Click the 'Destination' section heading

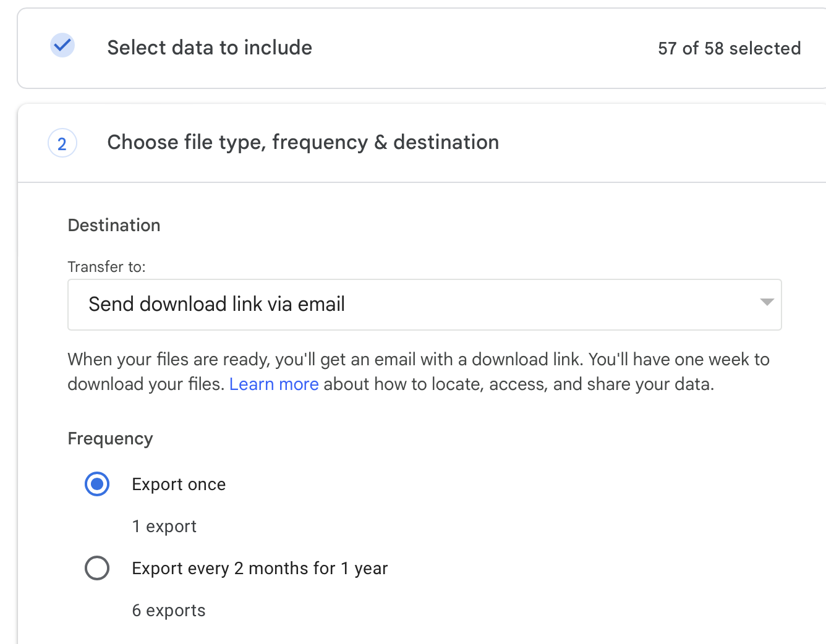[114, 226]
